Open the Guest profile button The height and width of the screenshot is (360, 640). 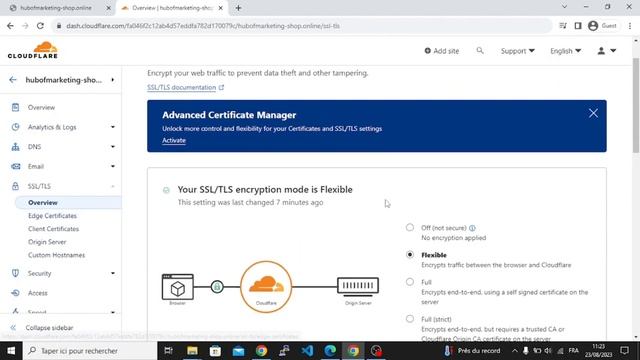pos(602,26)
